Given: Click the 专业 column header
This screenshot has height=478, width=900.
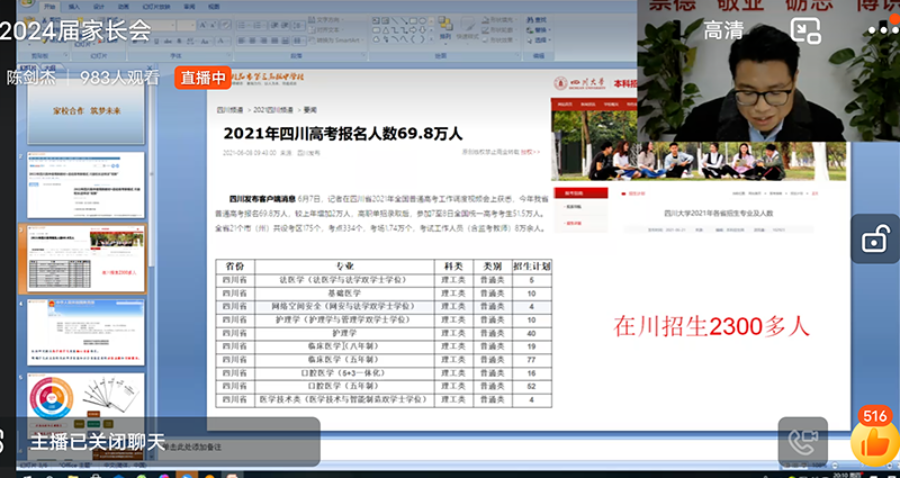Looking at the screenshot, I should point(344,266).
